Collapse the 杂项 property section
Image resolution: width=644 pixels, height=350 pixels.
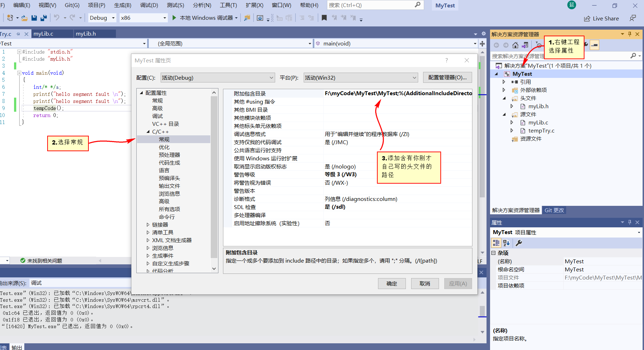(x=494, y=253)
